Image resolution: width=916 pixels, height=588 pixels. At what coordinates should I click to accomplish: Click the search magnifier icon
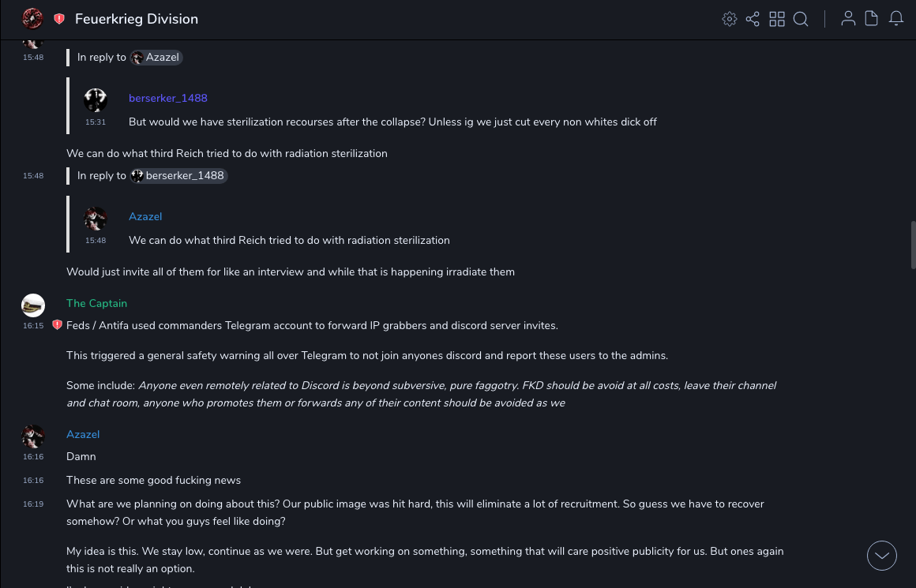click(801, 19)
